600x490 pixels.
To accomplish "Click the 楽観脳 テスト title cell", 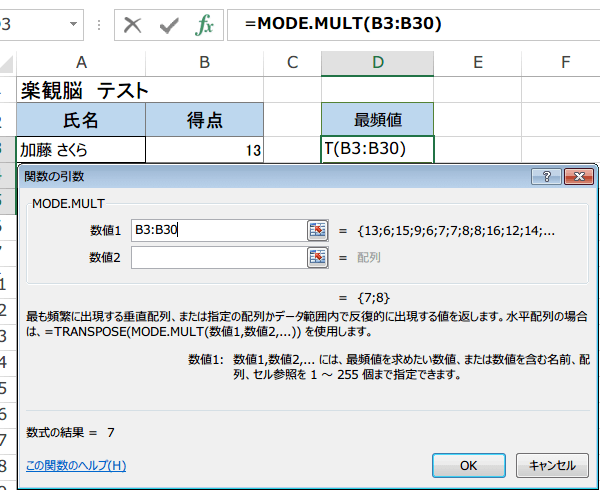I will coord(84,91).
